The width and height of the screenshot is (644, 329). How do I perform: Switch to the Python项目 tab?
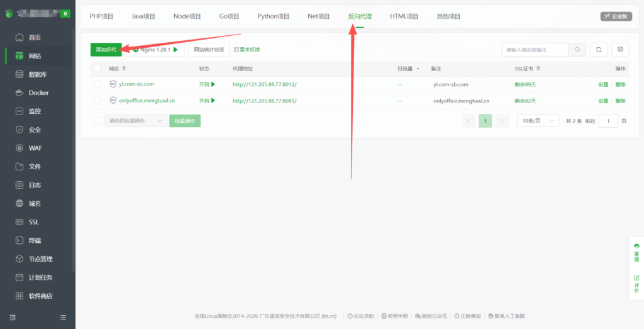[x=274, y=16]
